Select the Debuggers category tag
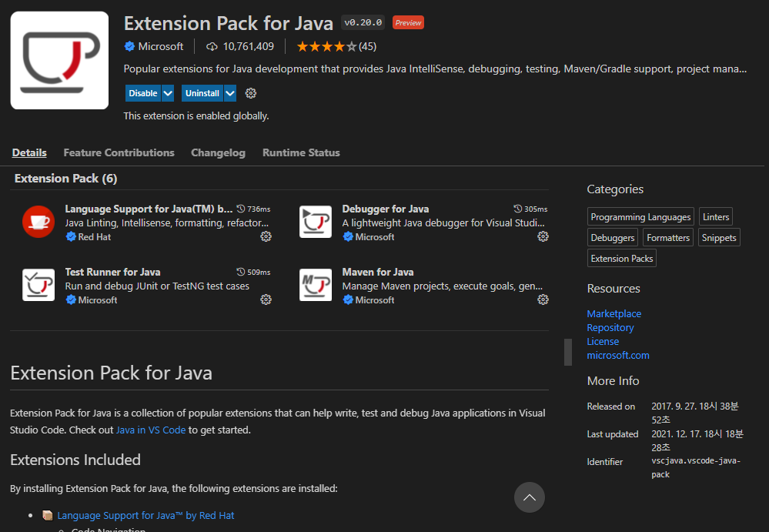 pyautogui.click(x=613, y=238)
